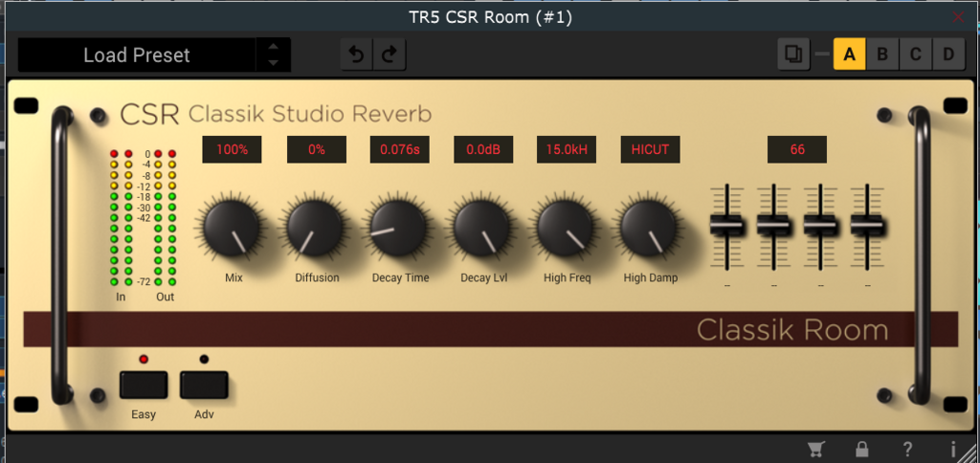The image size is (980, 463).
Task: Click the Classik Room name banner
Action: (x=491, y=329)
